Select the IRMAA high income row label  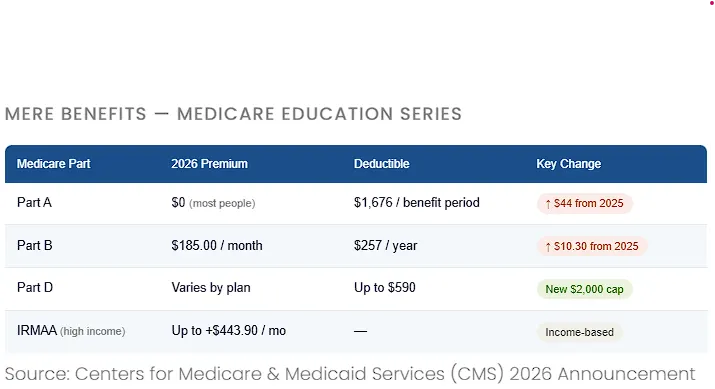pyautogui.click(x=71, y=331)
